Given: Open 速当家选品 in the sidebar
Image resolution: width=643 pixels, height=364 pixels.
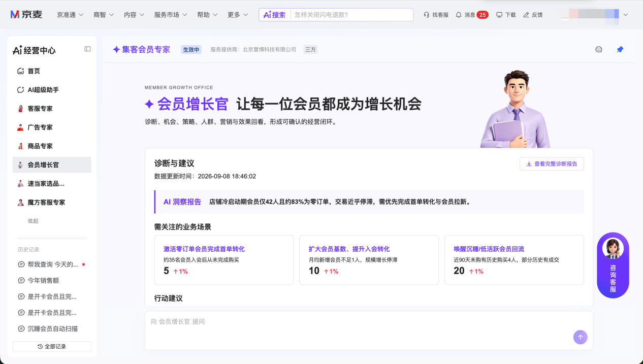Looking at the screenshot, I should [52, 184].
